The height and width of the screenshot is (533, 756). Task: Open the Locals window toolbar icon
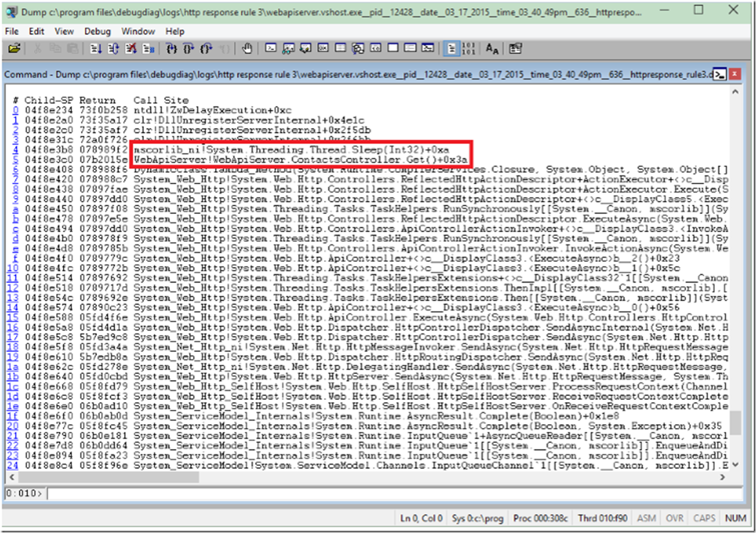(x=305, y=48)
